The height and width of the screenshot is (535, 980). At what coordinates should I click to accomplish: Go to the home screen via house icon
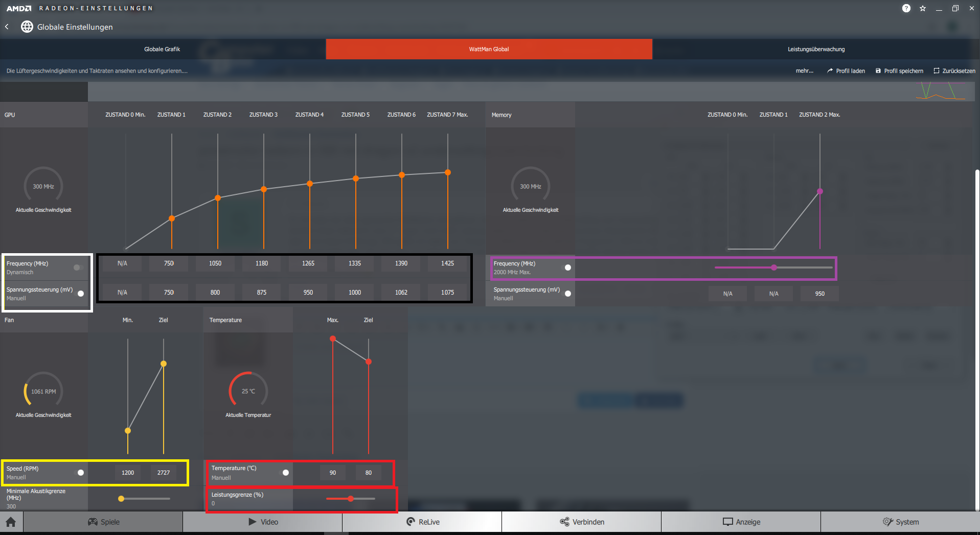click(11, 522)
